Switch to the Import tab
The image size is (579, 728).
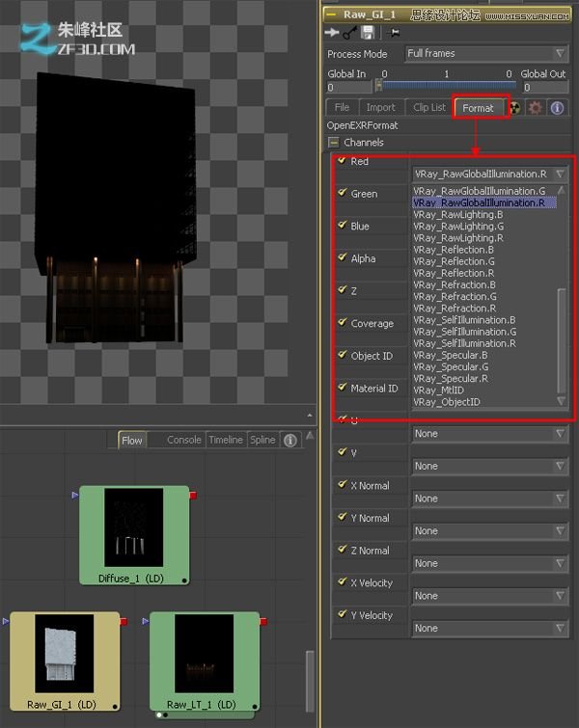coord(380,107)
